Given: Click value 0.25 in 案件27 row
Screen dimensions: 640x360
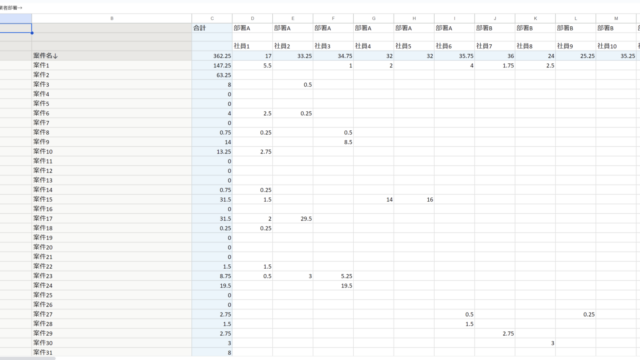Looking at the screenshot, I should (x=576, y=314).
